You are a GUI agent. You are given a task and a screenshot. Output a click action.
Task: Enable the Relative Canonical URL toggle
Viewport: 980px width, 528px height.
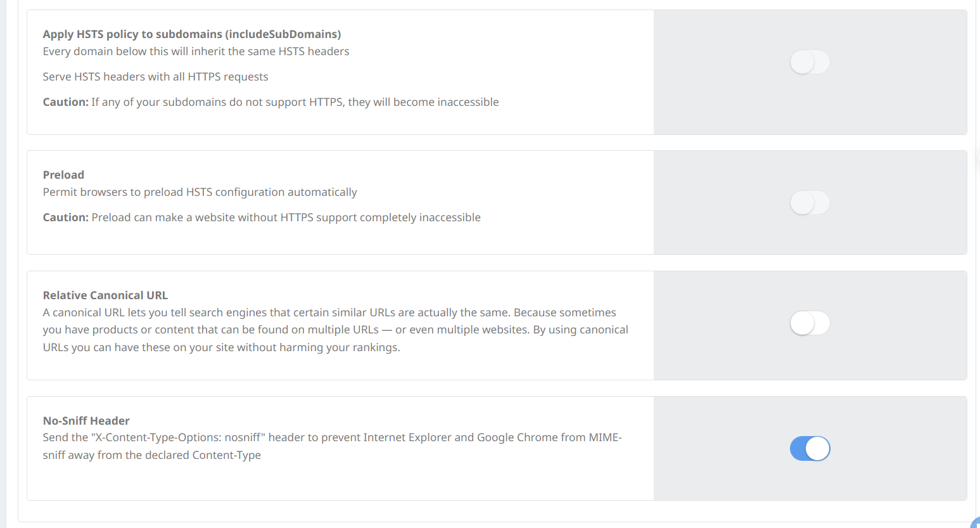pos(810,323)
